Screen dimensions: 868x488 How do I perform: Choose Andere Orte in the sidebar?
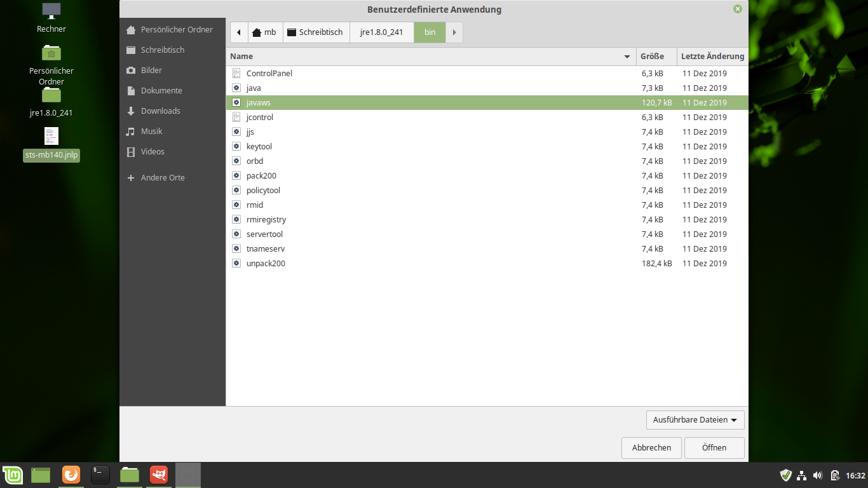[x=163, y=178]
